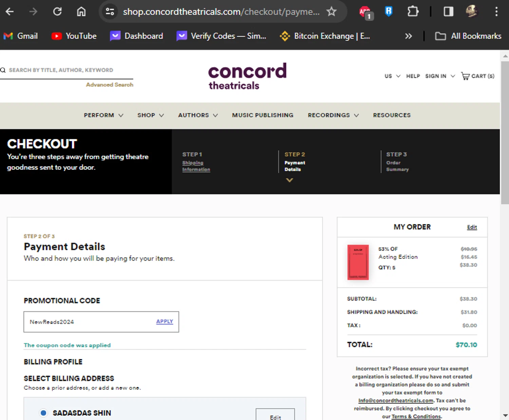Click the red book cover thumbnail

tap(358, 262)
